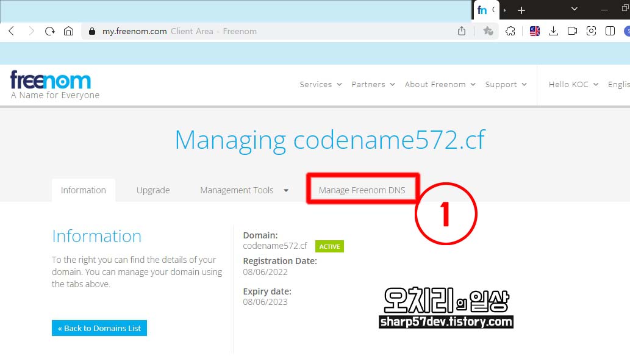The image size is (630, 364).
Task: Switch to the Upgrade tab
Action: (153, 190)
